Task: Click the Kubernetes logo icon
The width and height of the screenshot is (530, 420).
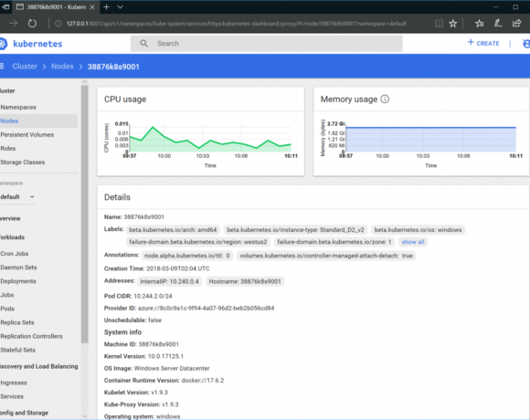Action: (3, 44)
